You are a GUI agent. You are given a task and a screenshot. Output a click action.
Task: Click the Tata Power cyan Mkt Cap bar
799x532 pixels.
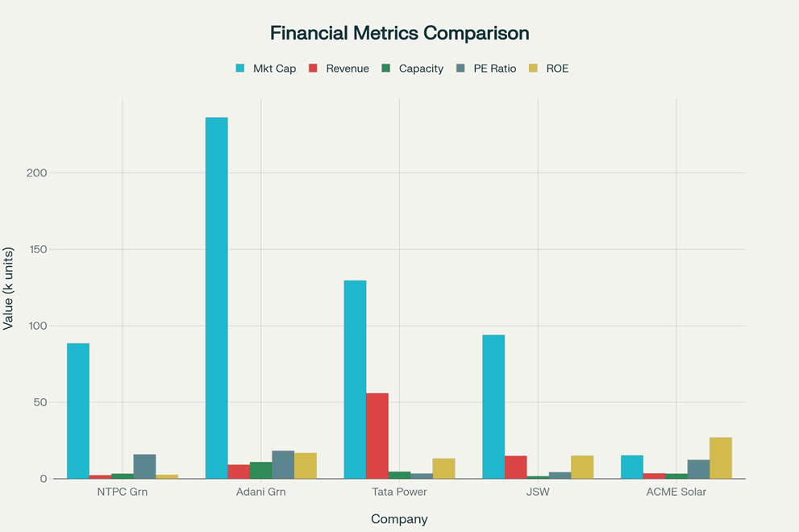[355, 380]
